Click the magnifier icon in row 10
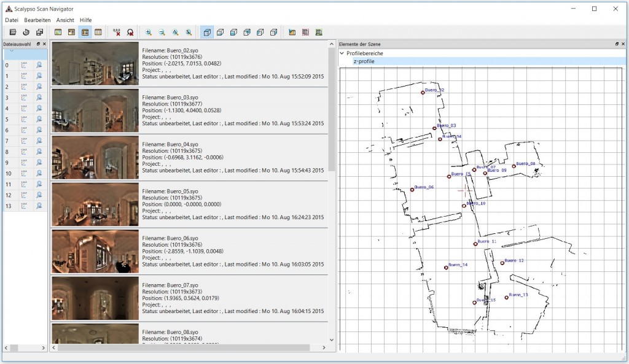 click(x=39, y=173)
